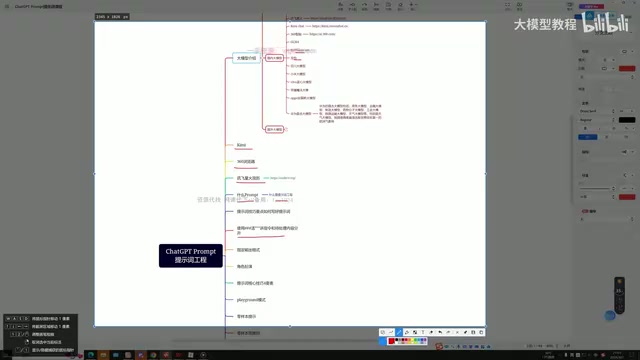Select the 角色扮演 node
This screenshot has height=360, width=640.
[x=244, y=267]
